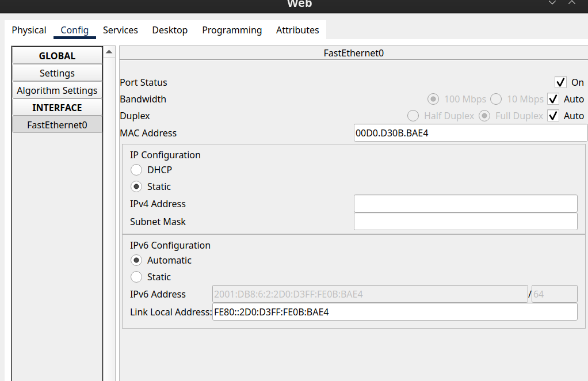The height and width of the screenshot is (381, 588).
Task: Select Static IPv6 configuration radio
Action: tap(136, 277)
